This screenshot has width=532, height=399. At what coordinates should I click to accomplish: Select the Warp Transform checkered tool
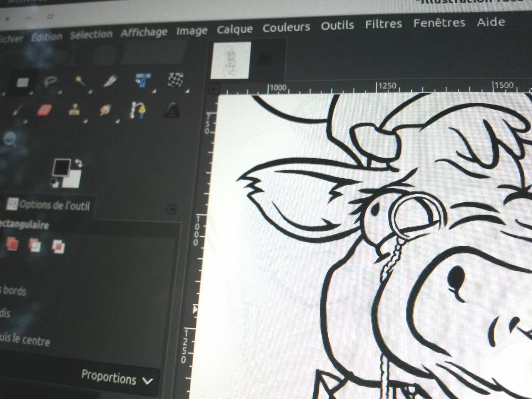(x=176, y=80)
